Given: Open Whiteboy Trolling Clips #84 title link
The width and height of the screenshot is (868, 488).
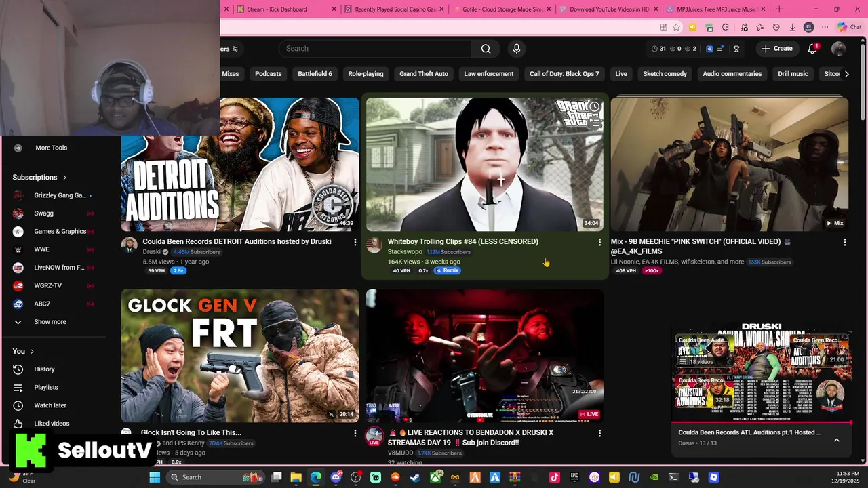Looking at the screenshot, I should 462,241.
